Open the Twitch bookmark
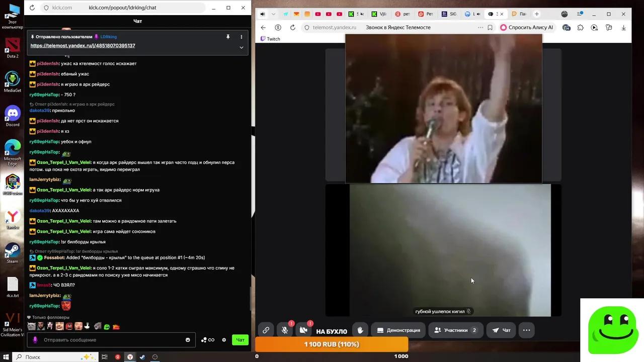This screenshot has width=644, height=362. coord(270,39)
